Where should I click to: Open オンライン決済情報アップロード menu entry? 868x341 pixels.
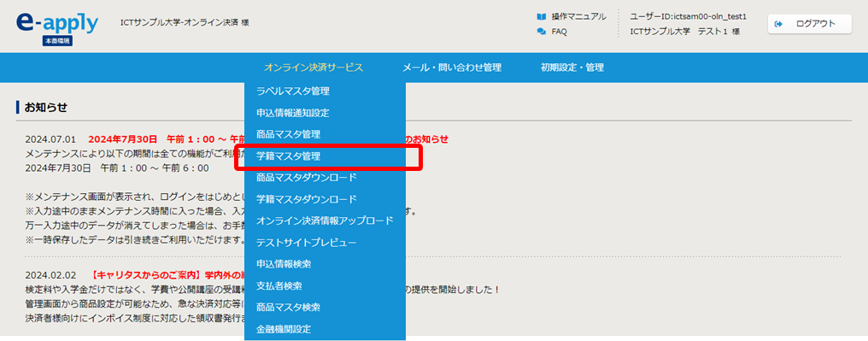325,220
